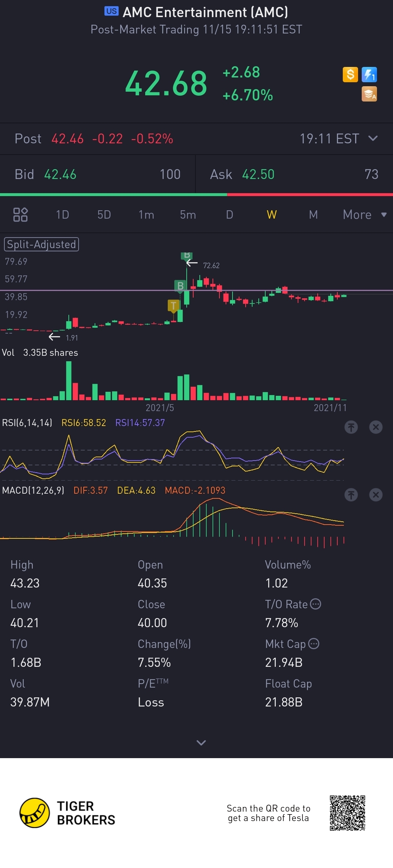Expand the post-market time dropdown chevron
The height and width of the screenshot is (868, 393).
coord(373,138)
